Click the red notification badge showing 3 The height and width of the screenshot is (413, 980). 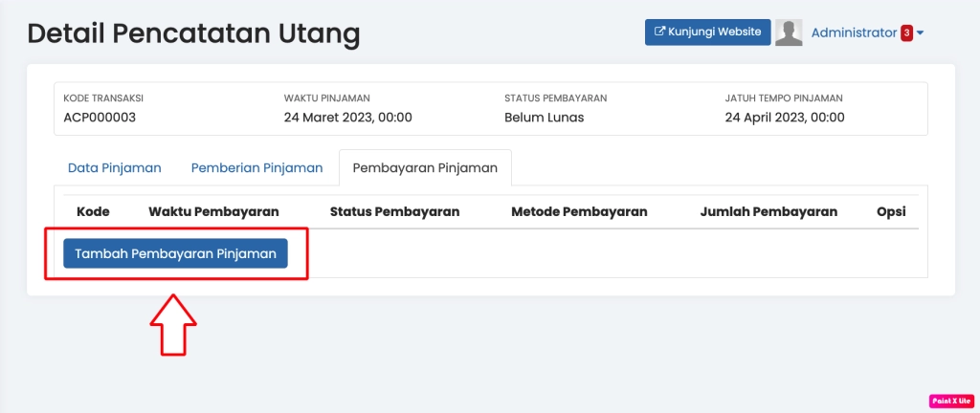pyautogui.click(x=906, y=33)
